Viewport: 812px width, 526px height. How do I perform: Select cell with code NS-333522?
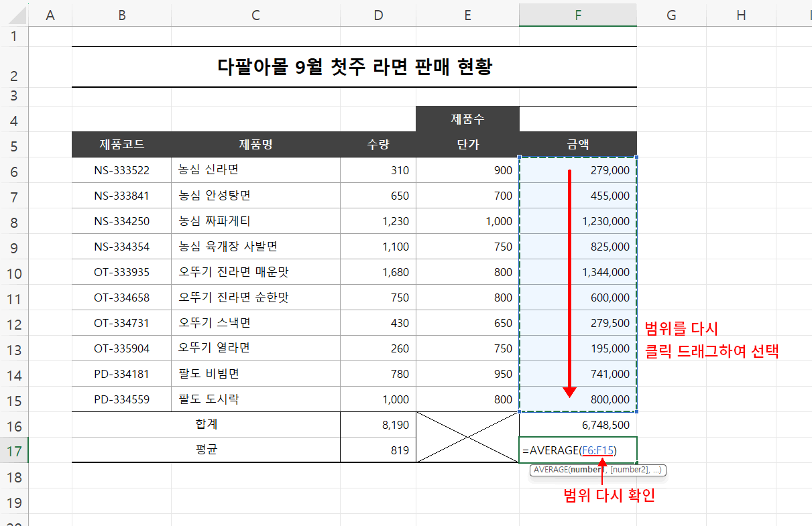click(x=121, y=170)
